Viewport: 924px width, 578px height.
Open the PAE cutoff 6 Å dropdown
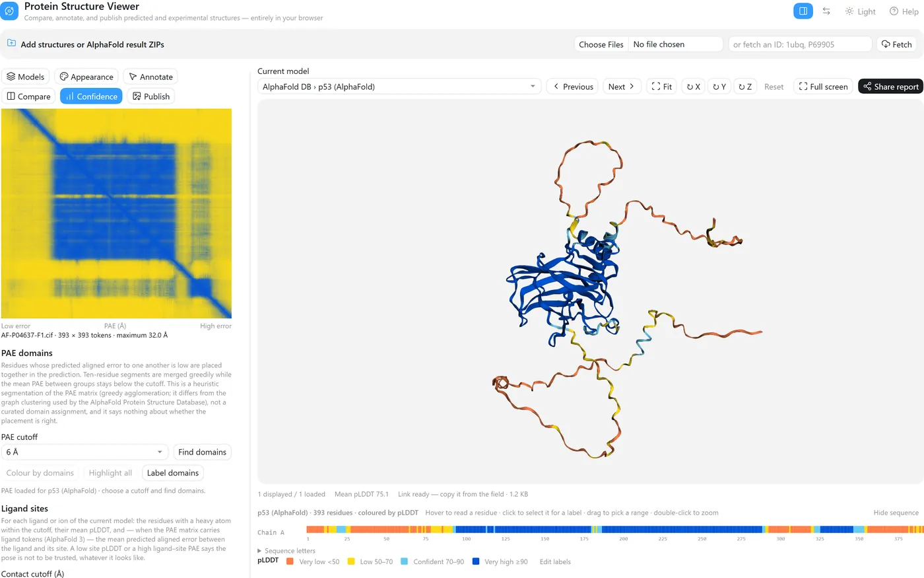[84, 452]
